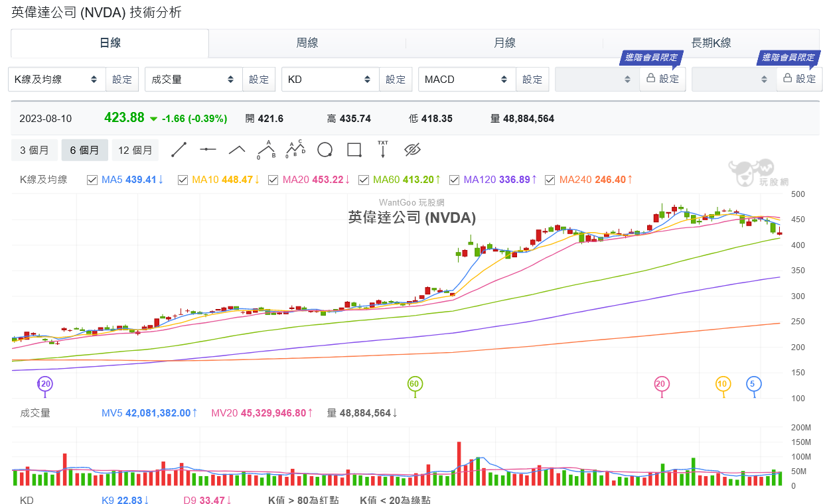Uncheck the MA60 checkbox
Viewport: 823px width, 504px height.
364,179
